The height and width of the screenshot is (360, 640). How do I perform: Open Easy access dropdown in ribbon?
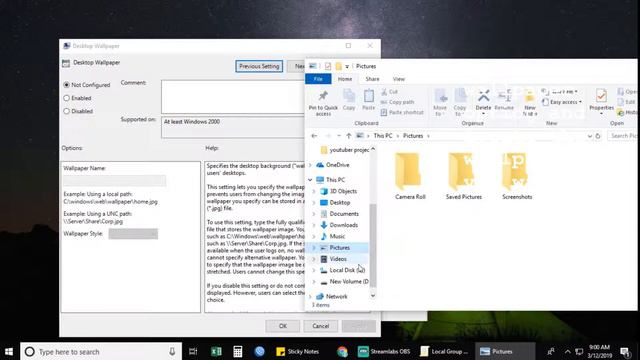(x=562, y=102)
